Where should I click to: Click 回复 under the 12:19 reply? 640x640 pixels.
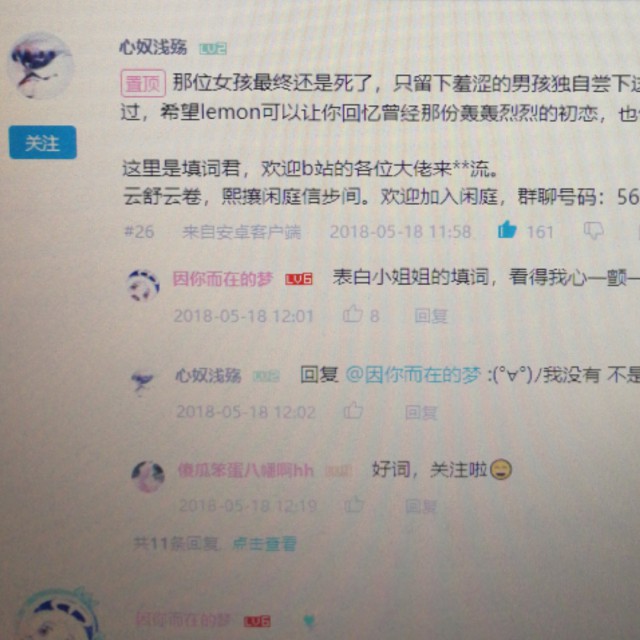pos(421,507)
